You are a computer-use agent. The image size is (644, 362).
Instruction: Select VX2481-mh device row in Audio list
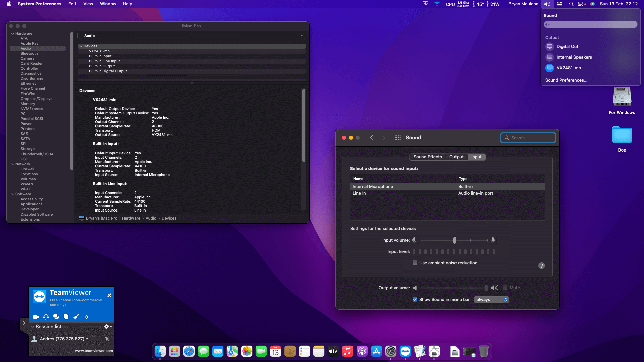click(x=192, y=51)
